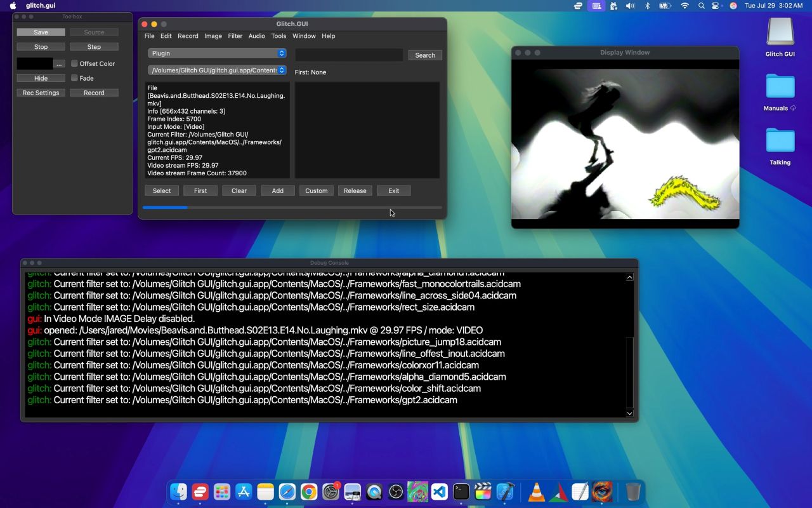Image resolution: width=812 pixels, height=508 pixels.
Task: Open Xcode from the dock
Action: 504,491
